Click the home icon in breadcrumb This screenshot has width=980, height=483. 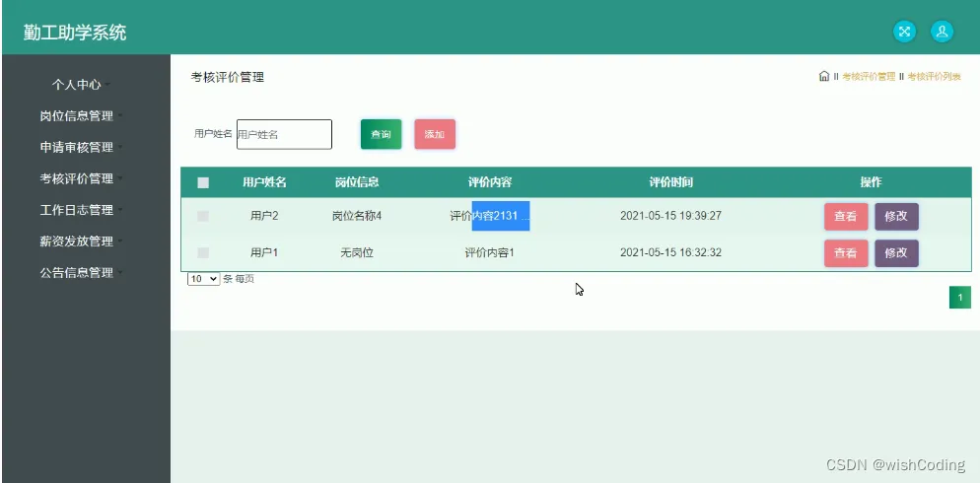coord(824,76)
